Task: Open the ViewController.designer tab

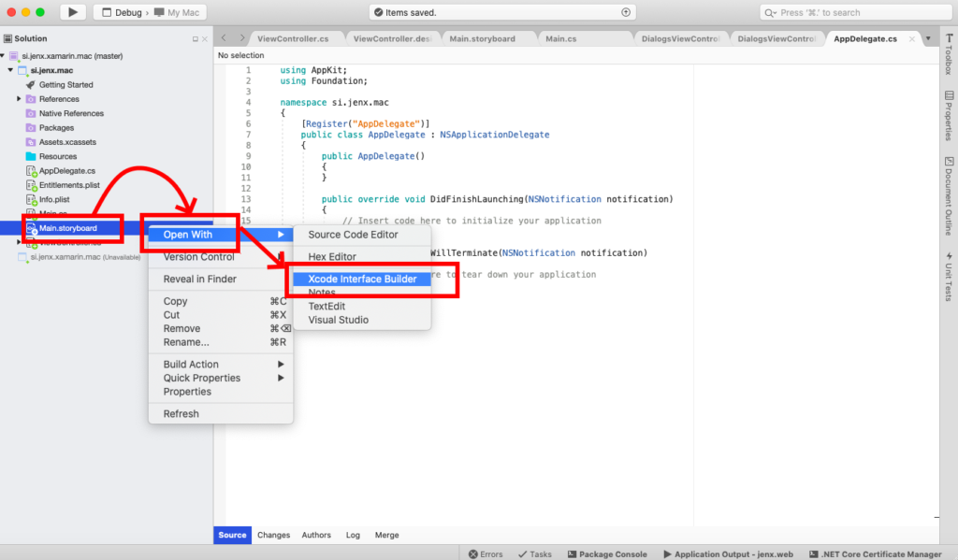Action: pyautogui.click(x=392, y=38)
